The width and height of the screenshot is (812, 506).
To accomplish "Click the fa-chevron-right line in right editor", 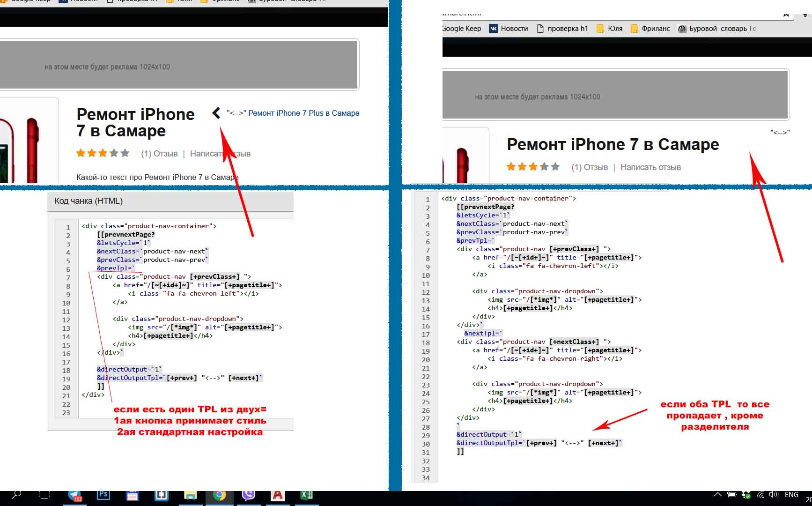I will click(555, 358).
